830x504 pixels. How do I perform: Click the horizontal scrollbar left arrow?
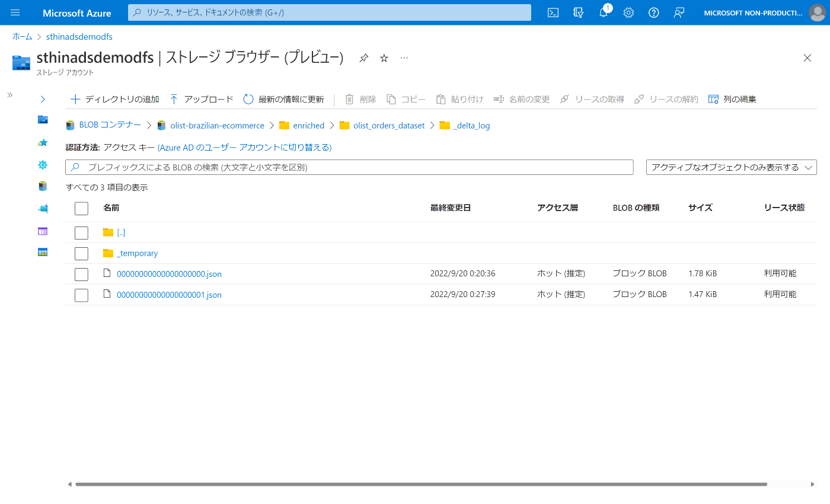[69, 484]
